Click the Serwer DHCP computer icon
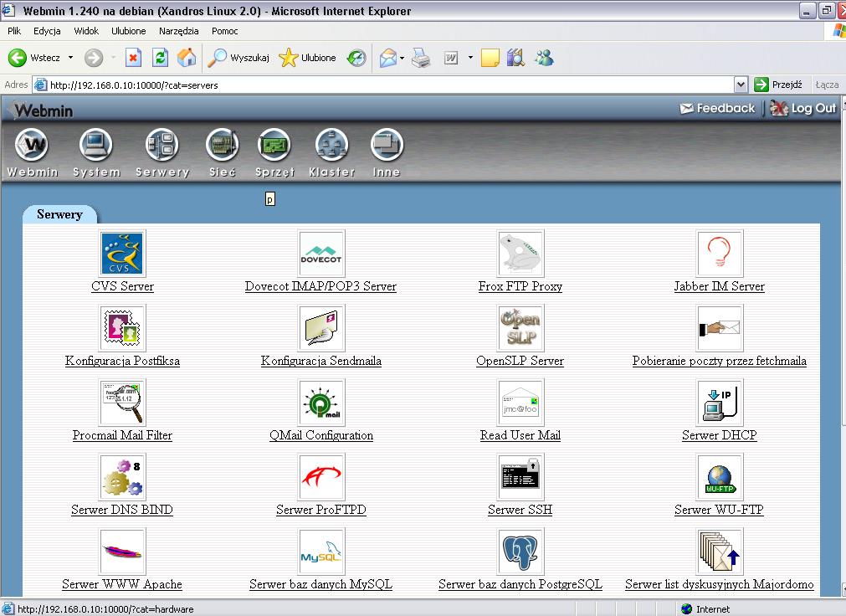The width and height of the screenshot is (846, 616). pos(719,403)
